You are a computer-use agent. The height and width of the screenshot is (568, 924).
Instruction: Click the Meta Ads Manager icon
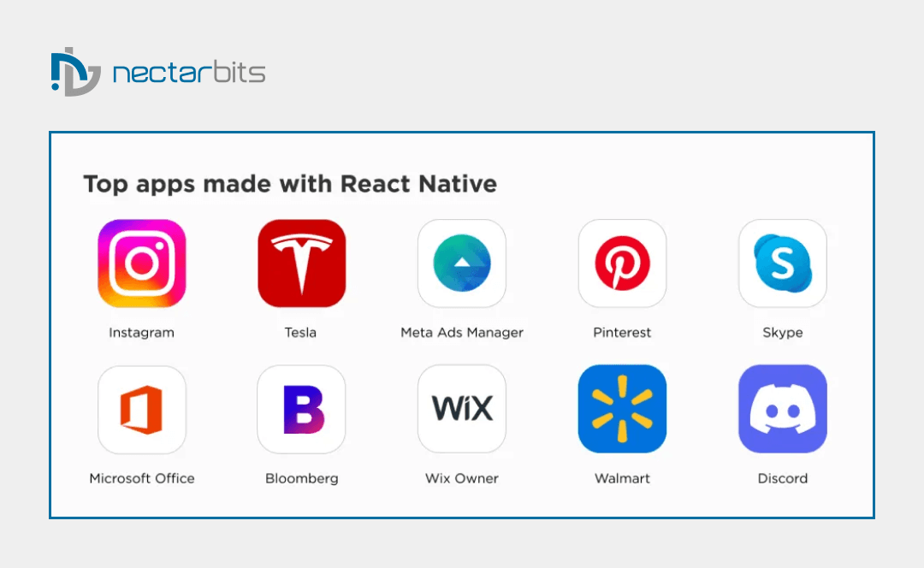pos(462,263)
